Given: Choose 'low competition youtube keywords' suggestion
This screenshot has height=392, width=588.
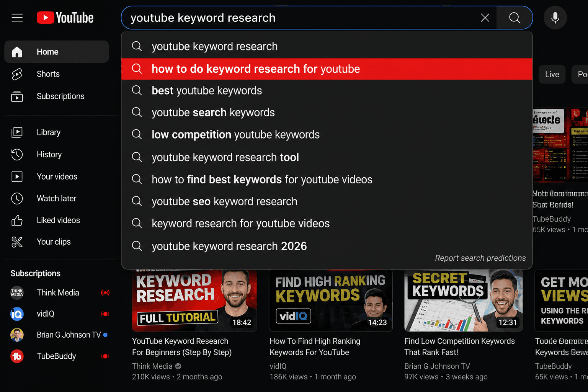Looking at the screenshot, I should (327, 135).
